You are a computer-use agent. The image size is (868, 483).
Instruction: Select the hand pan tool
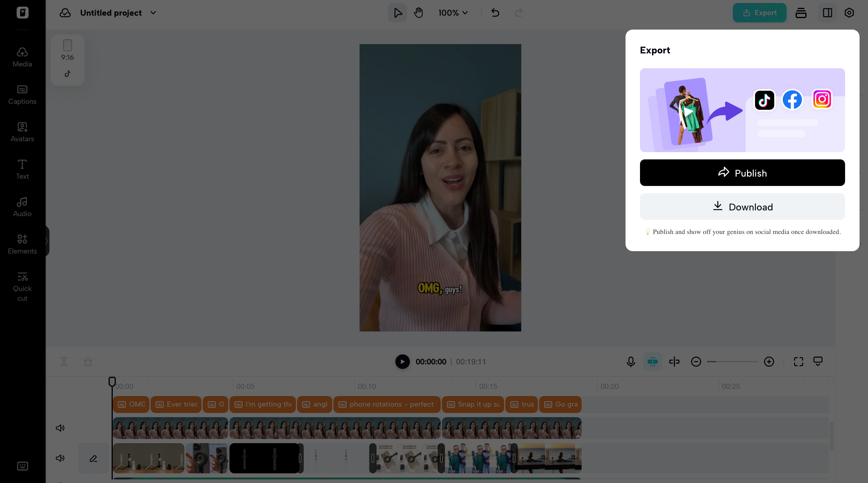click(419, 13)
